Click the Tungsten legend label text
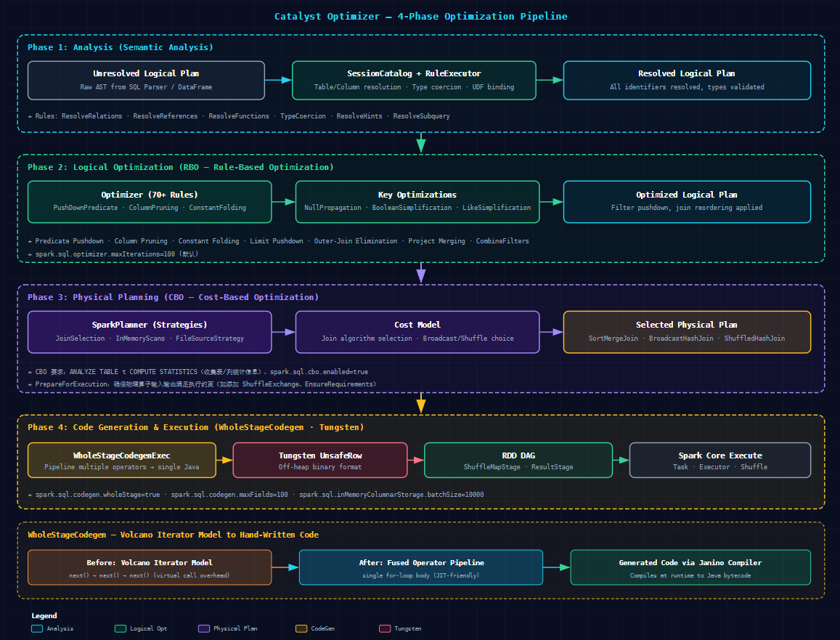Viewport: 840px width, 640px height. 408,629
